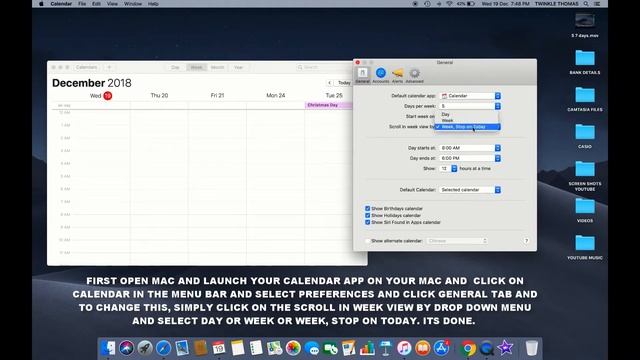Open Finder from the dock
Screen dimensions: 640x360
(x=108, y=348)
